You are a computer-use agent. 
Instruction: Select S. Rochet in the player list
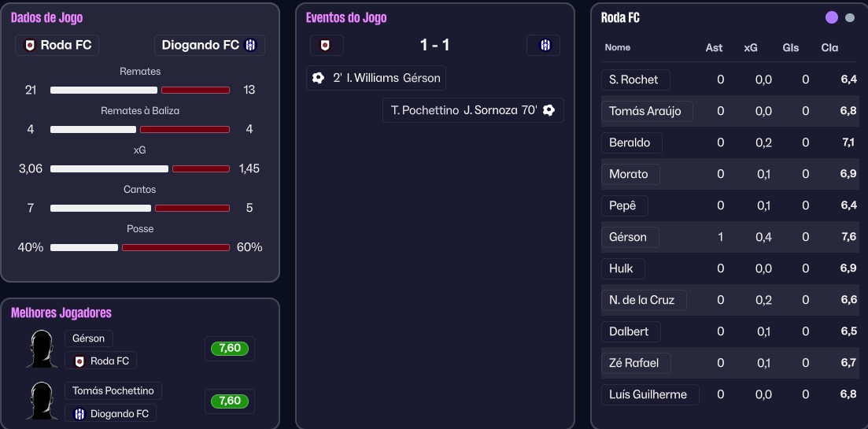(635, 80)
